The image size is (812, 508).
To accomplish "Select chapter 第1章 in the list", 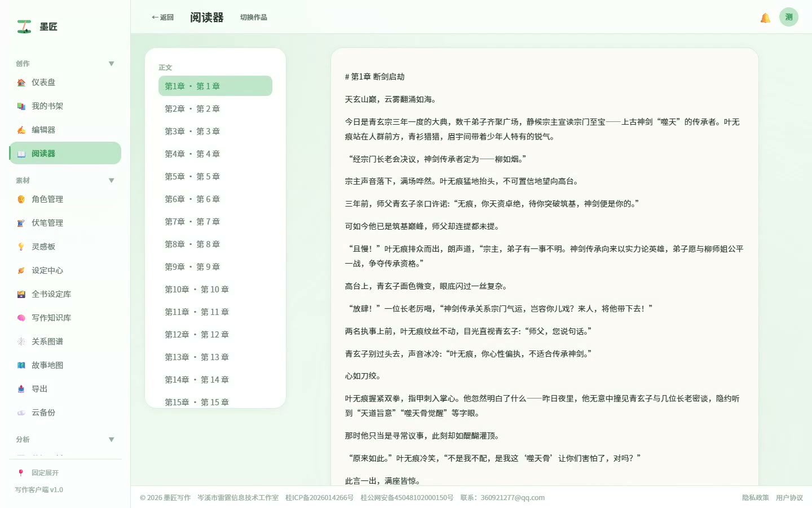I will pos(215,86).
